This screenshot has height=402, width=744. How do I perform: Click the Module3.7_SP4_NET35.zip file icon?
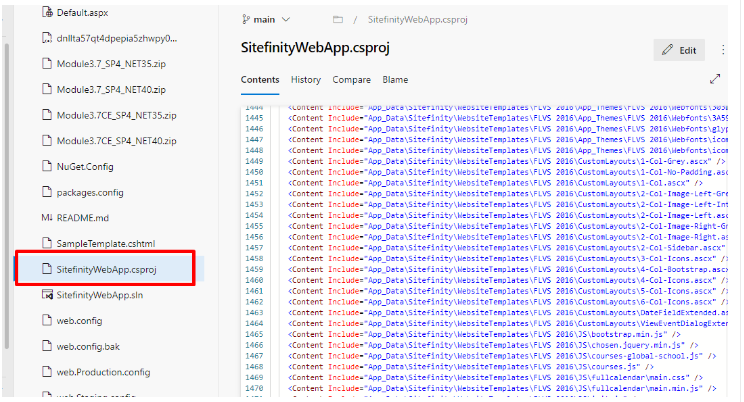point(47,63)
